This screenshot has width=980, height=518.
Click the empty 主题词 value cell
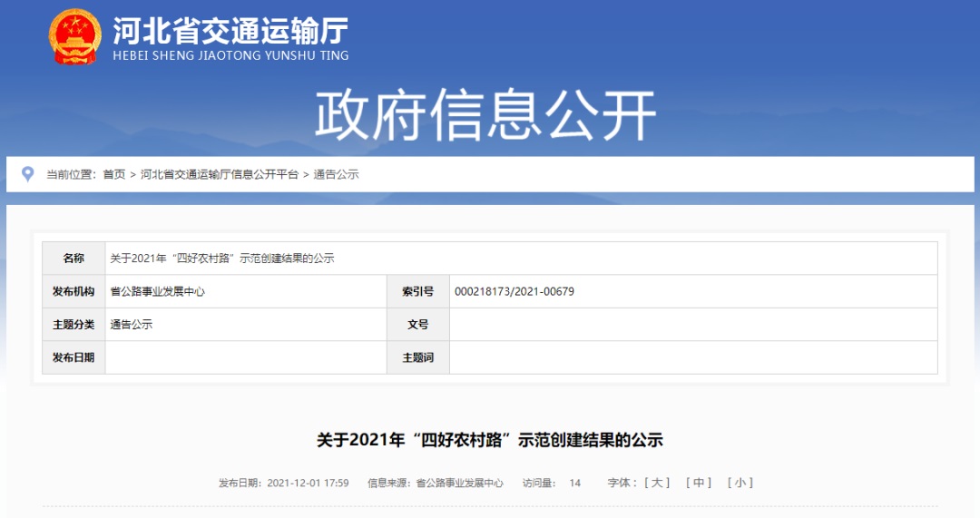point(692,357)
